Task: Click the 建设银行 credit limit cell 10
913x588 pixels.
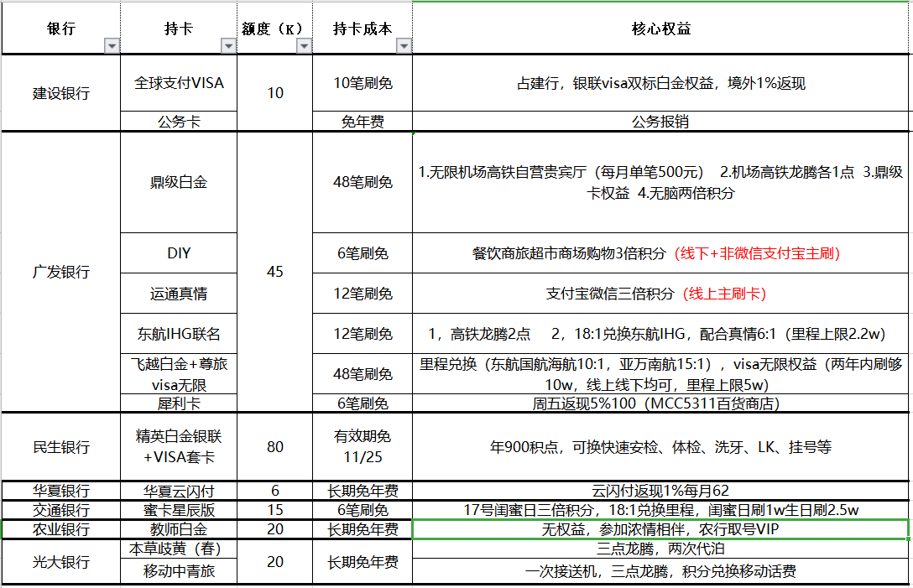Action: pos(275,93)
